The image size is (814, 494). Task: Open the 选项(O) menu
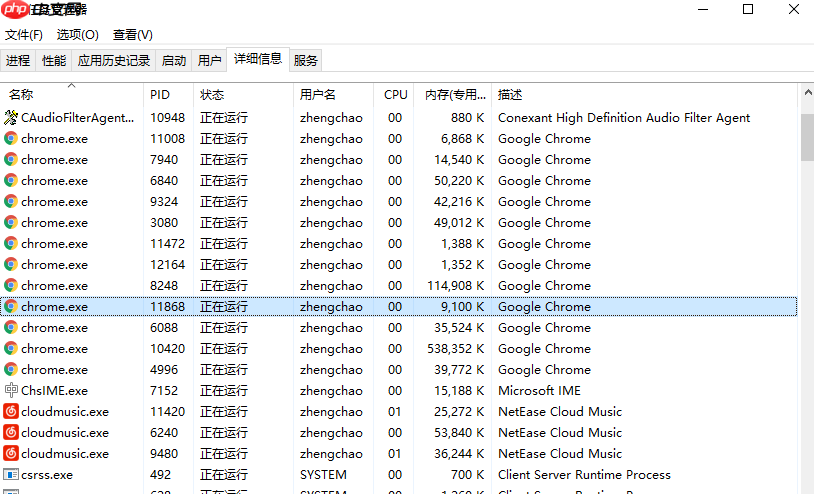pos(77,35)
